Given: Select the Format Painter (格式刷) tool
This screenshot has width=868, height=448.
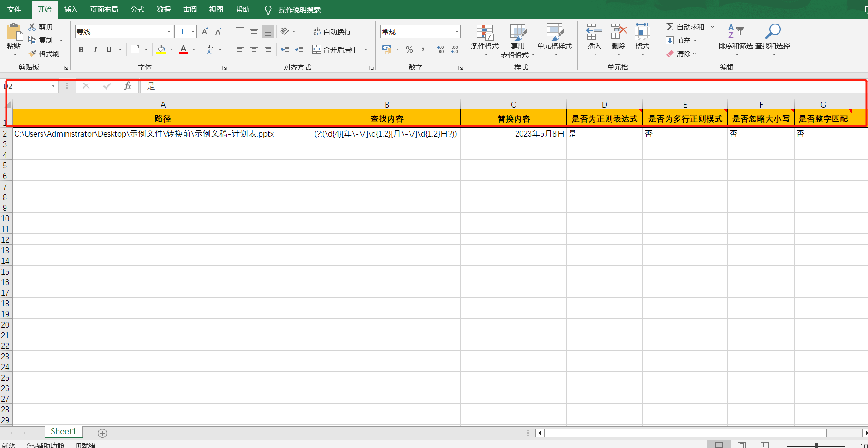Looking at the screenshot, I should coord(44,53).
